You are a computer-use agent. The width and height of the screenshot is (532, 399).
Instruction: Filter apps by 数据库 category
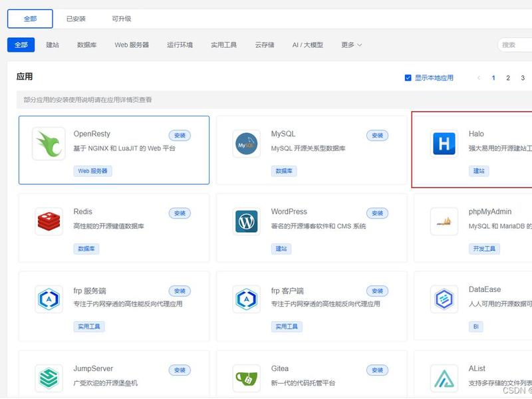(x=87, y=45)
